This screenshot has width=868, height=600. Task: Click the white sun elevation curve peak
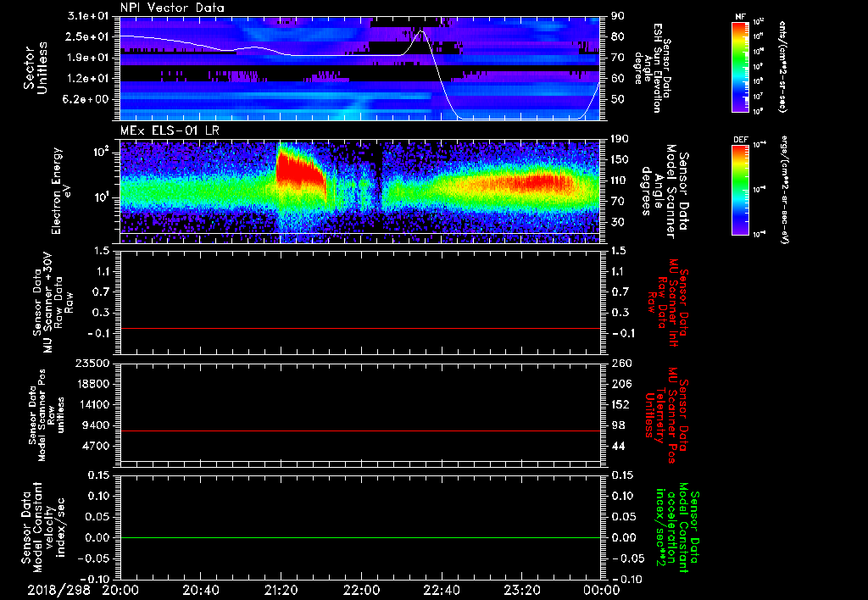pyautogui.click(x=422, y=31)
